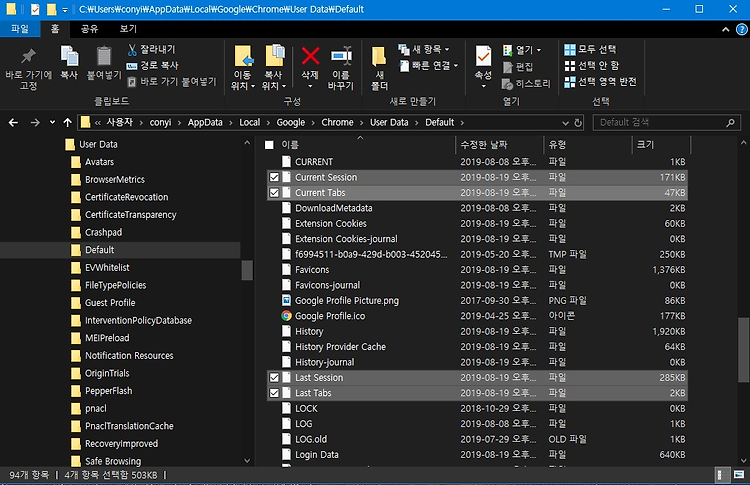Open Quick Access Toolbar customize dropdown

tap(65, 10)
